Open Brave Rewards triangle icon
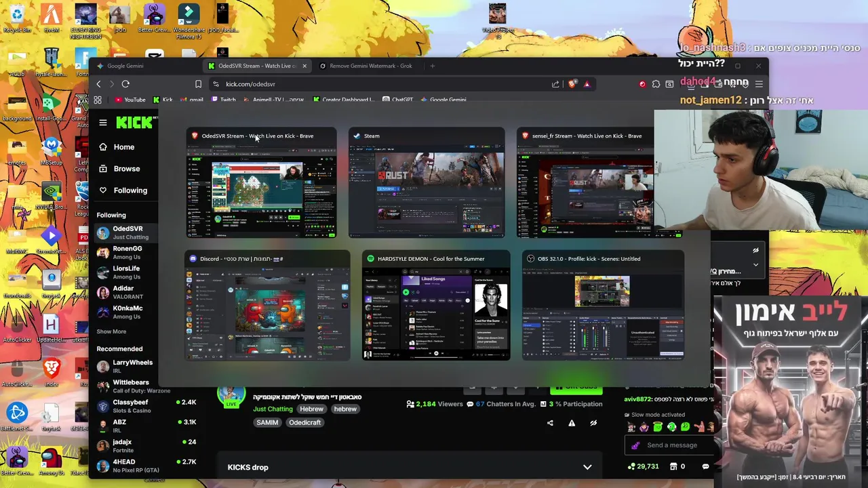Viewport: 868px width, 488px height. click(x=587, y=84)
